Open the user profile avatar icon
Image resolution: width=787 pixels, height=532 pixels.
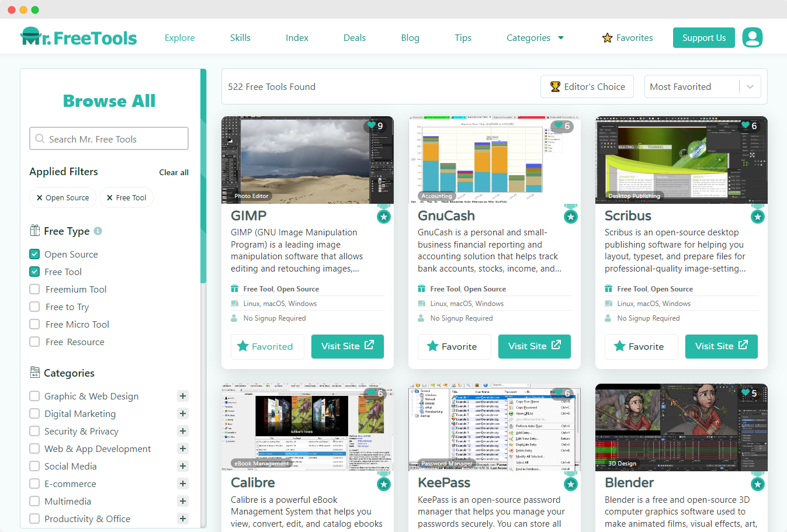coord(753,37)
